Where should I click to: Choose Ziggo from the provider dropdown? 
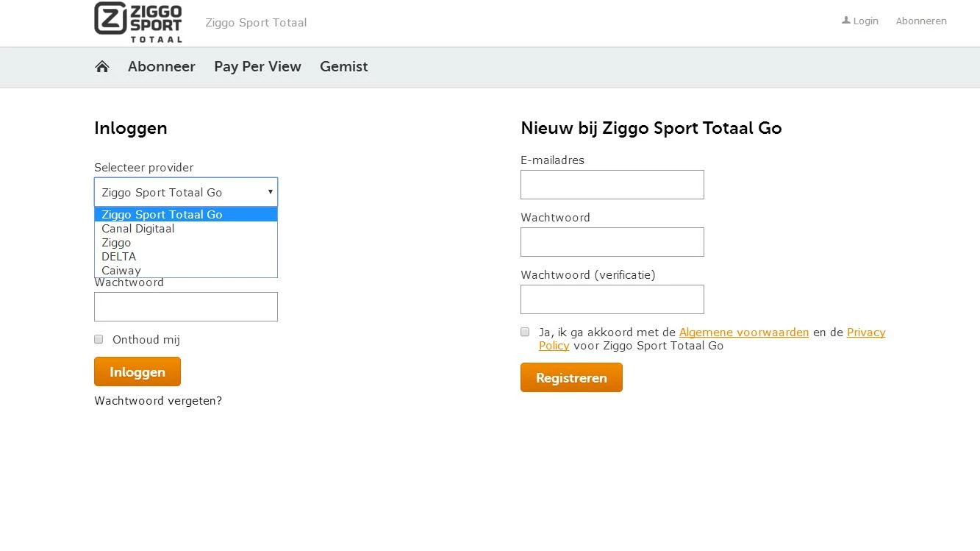(x=115, y=242)
